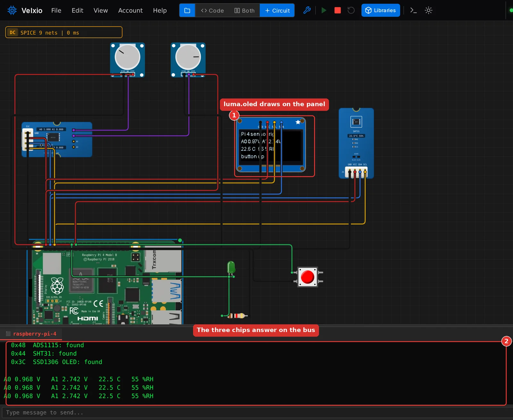Reset simulation with the circular arrow icon
Viewport: 513px width, 420px height.
351,10
